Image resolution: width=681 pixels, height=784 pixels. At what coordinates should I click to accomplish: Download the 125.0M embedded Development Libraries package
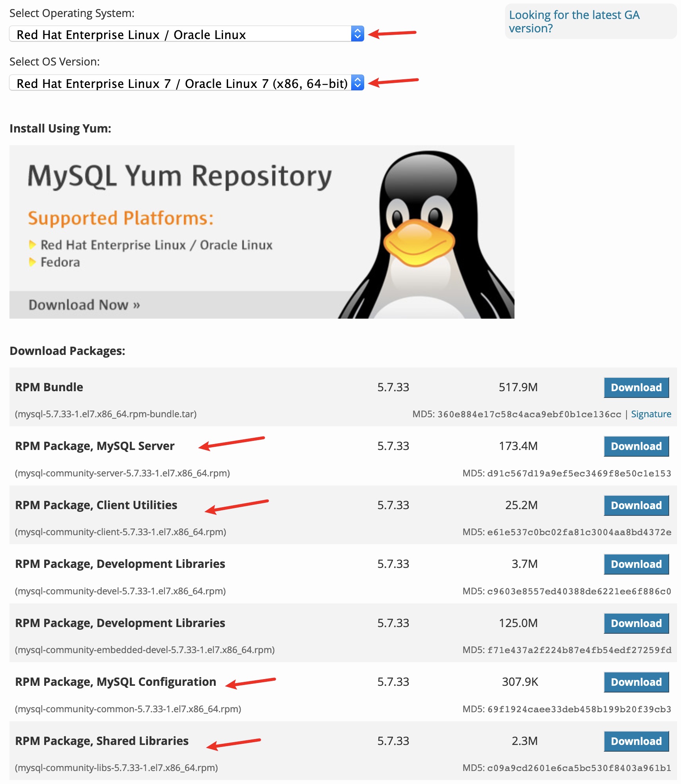pyautogui.click(x=636, y=623)
